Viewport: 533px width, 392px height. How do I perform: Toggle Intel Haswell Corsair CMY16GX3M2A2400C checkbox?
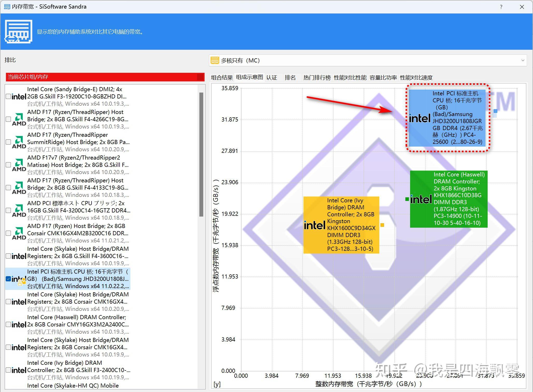8,324
